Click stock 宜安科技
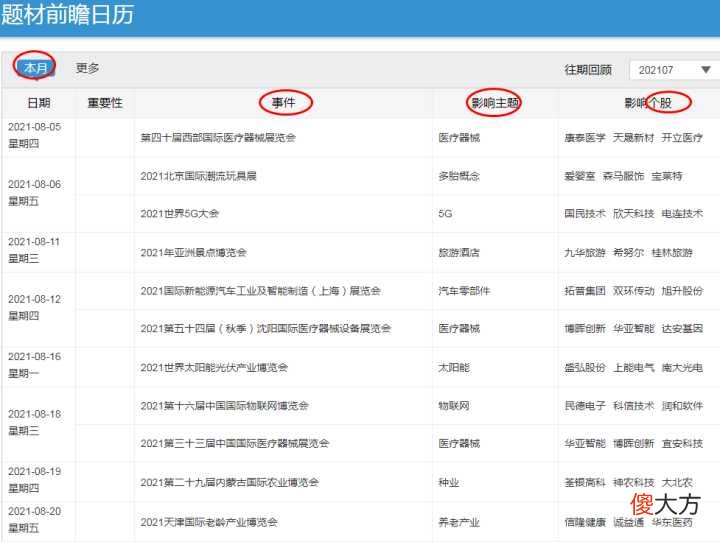Screen dimensions: 720x542 [682, 443]
